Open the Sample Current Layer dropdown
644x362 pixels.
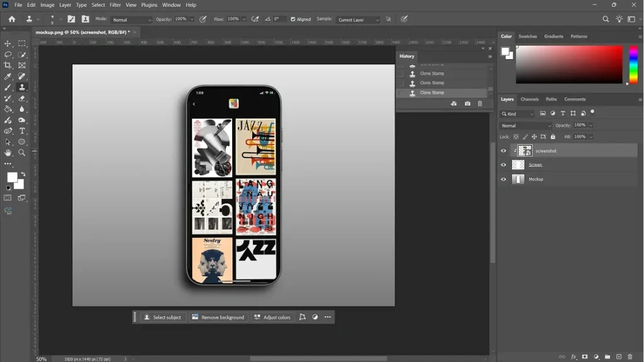tap(358, 20)
